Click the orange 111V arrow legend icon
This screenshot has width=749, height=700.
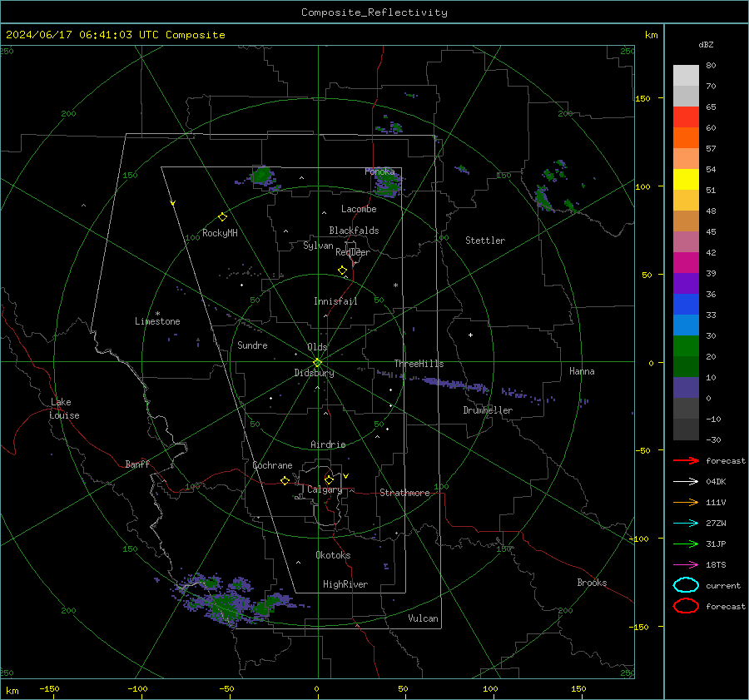point(686,502)
